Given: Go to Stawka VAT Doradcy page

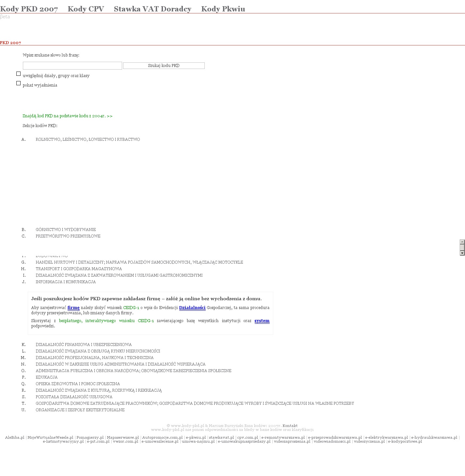Looking at the screenshot, I should click(x=152, y=9).
